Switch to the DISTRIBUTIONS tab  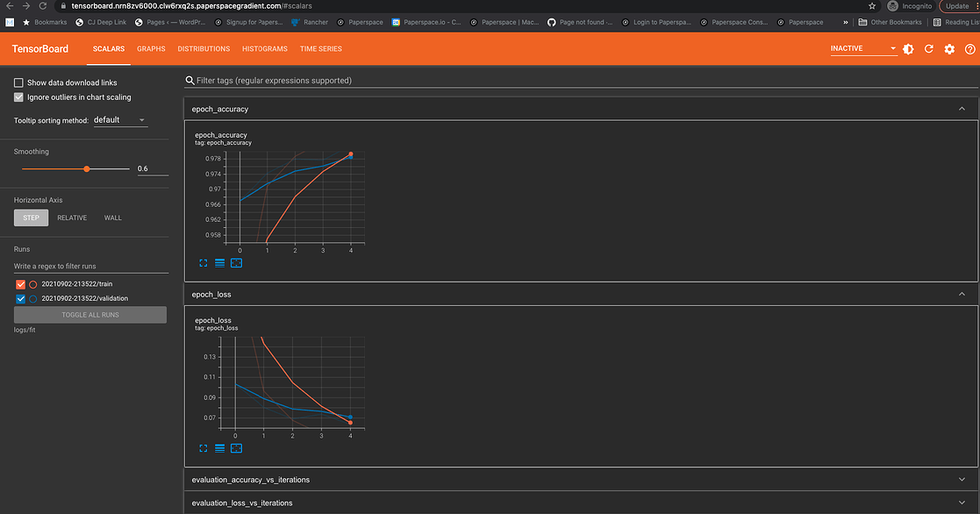[204, 49]
